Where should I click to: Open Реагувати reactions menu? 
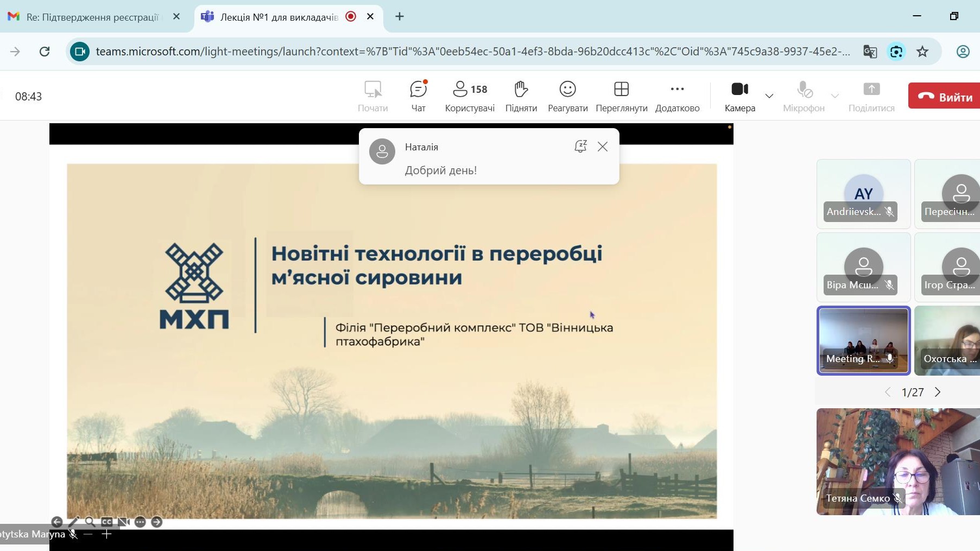[x=567, y=96]
